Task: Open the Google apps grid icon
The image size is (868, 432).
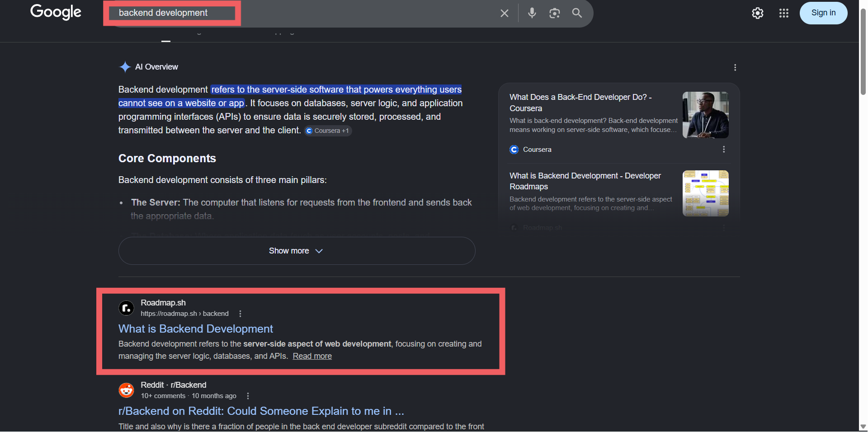Action: (784, 13)
